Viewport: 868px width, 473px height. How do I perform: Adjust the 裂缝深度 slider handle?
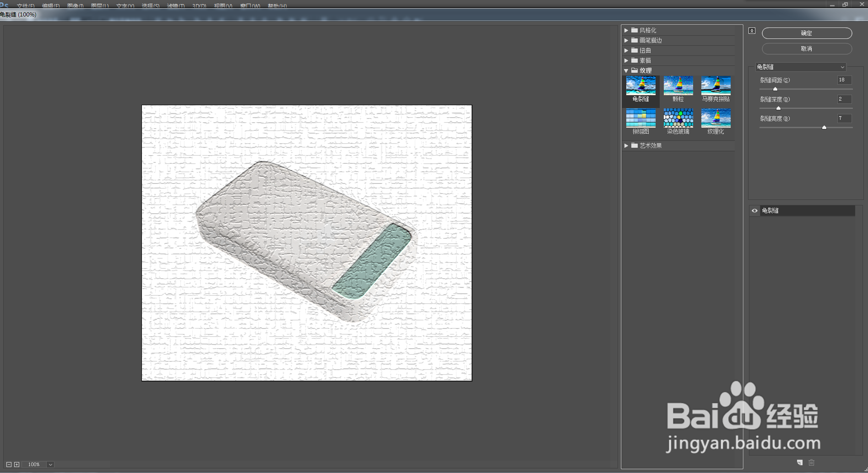point(778,108)
